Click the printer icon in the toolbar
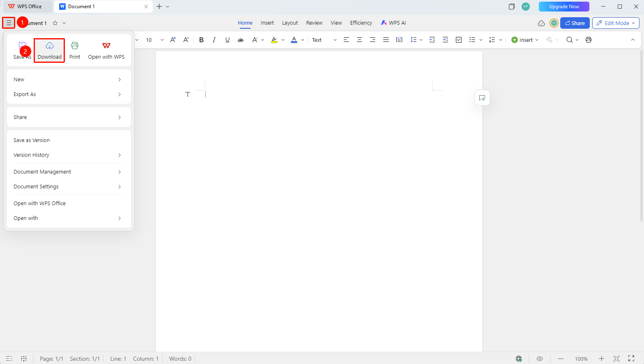 (589, 40)
